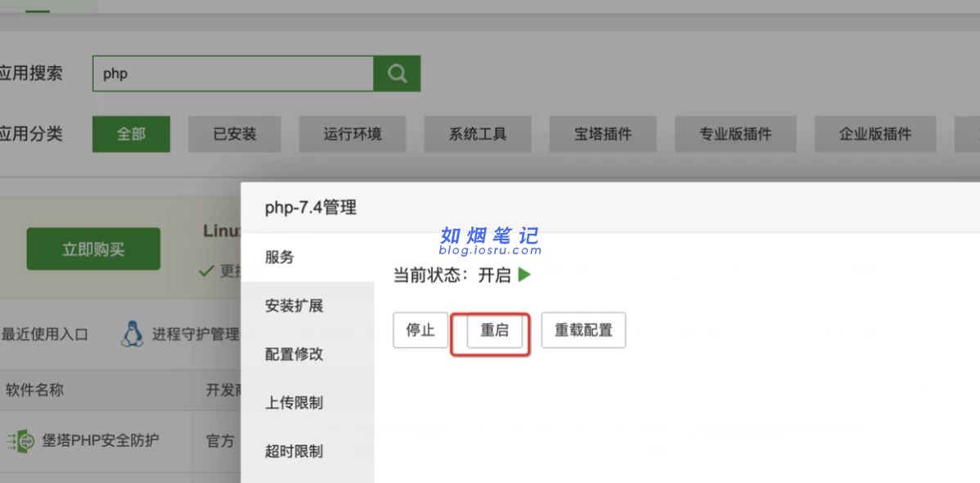Select the 运行环境 category filter
Image resolution: width=980 pixels, height=483 pixels.
click(x=353, y=134)
